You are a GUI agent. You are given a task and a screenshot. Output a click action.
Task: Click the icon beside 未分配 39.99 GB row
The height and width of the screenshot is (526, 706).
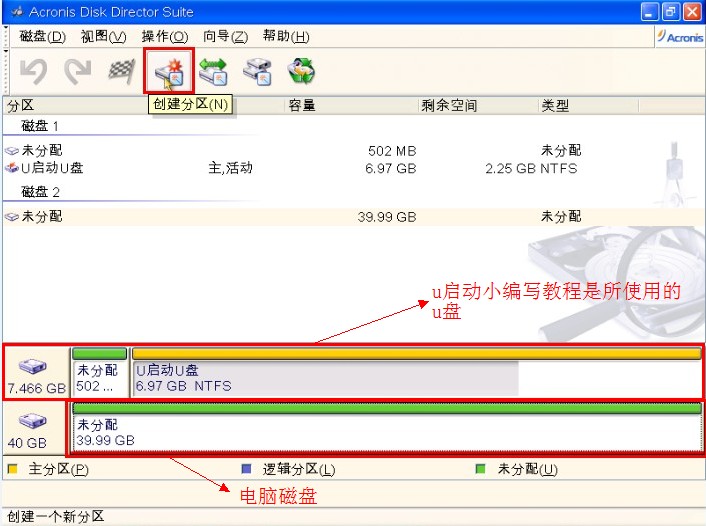click(x=11, y=217)
